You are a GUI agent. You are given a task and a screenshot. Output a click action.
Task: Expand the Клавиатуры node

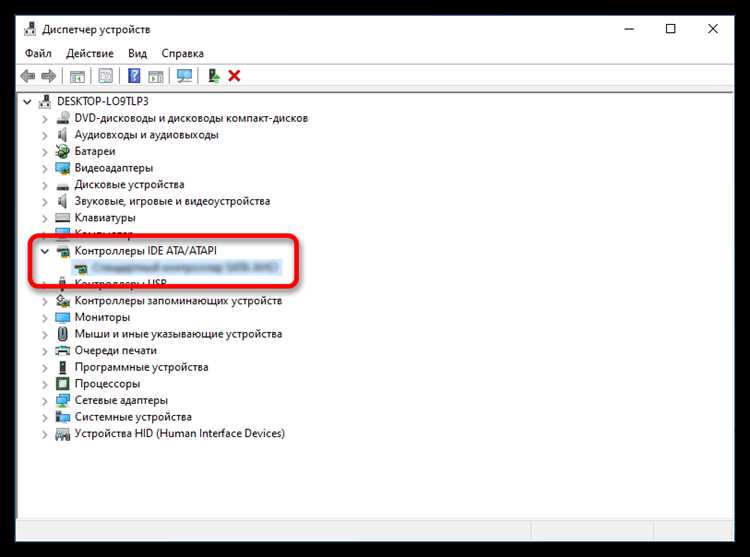point(45,218)
